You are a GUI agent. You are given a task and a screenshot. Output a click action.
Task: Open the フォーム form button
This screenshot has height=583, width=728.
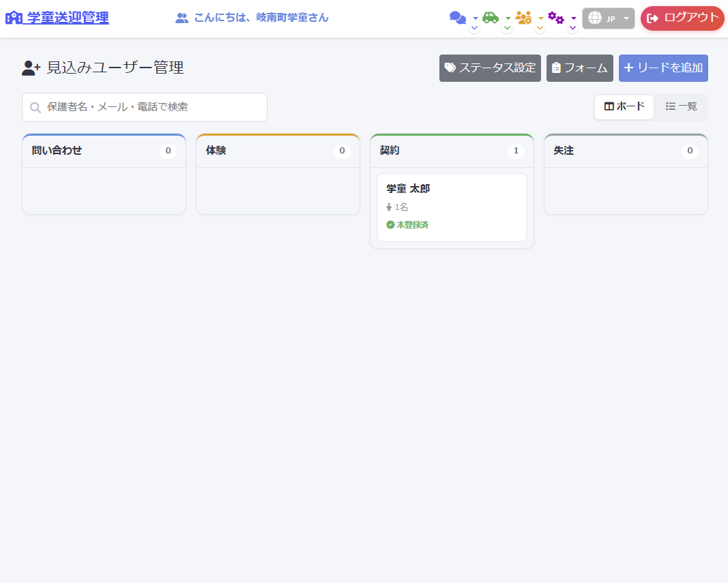tap(579, 68)
